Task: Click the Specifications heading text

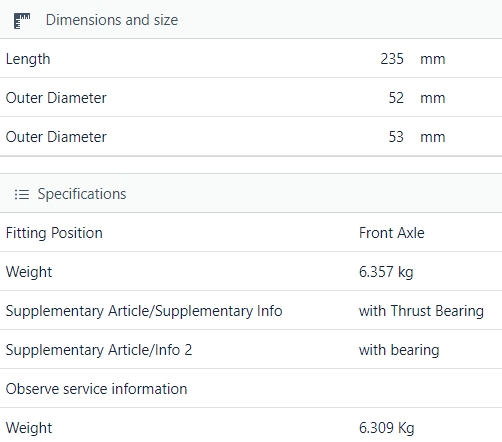Action: tap(82, 194)
